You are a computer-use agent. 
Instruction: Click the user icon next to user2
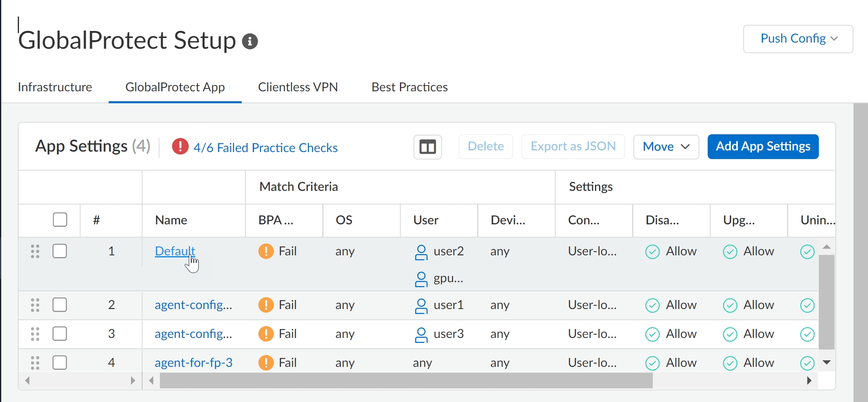(421, 252)
